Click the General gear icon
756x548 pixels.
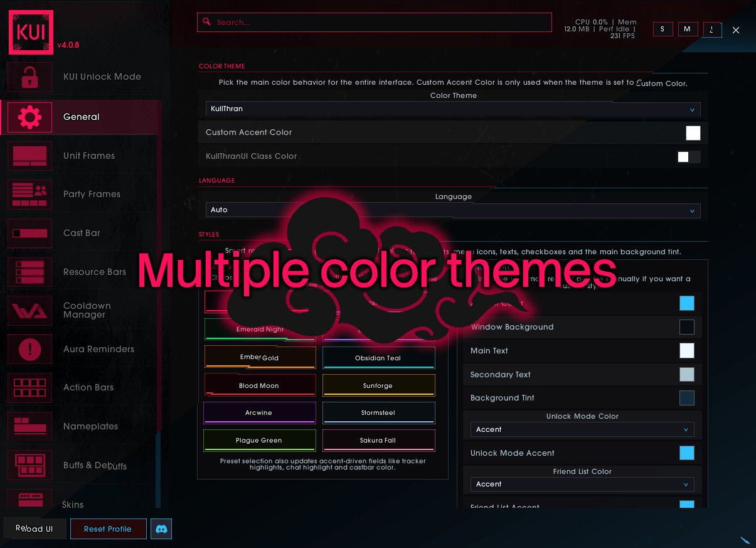click(x=29, y=117)
